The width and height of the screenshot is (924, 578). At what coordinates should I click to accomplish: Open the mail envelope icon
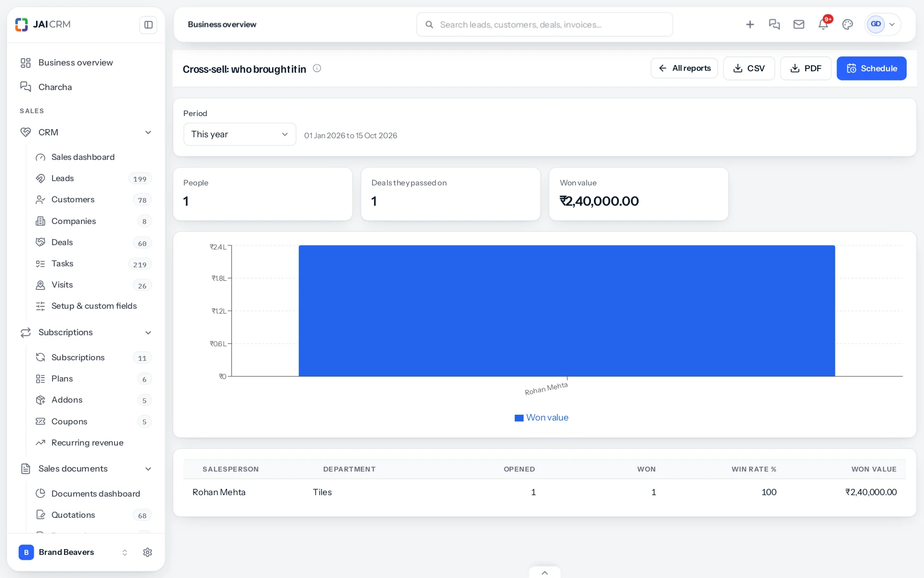pos(799,25)
